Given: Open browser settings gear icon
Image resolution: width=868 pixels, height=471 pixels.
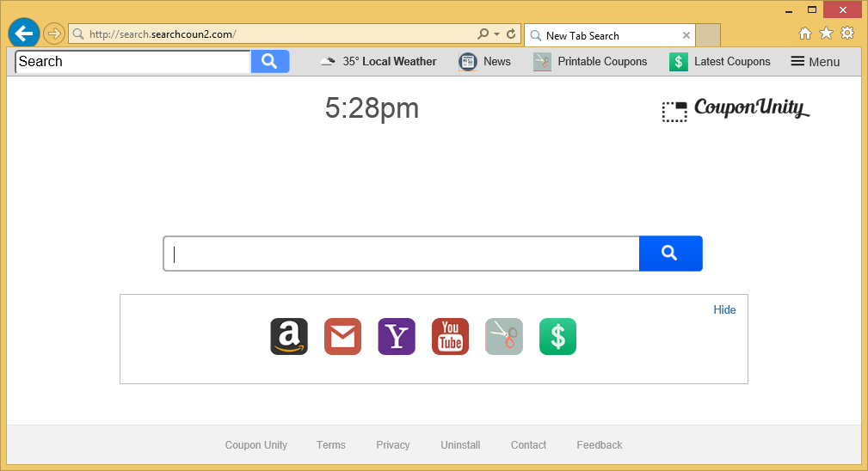Looking at the screenshot, I should click(x=847, y=34).
